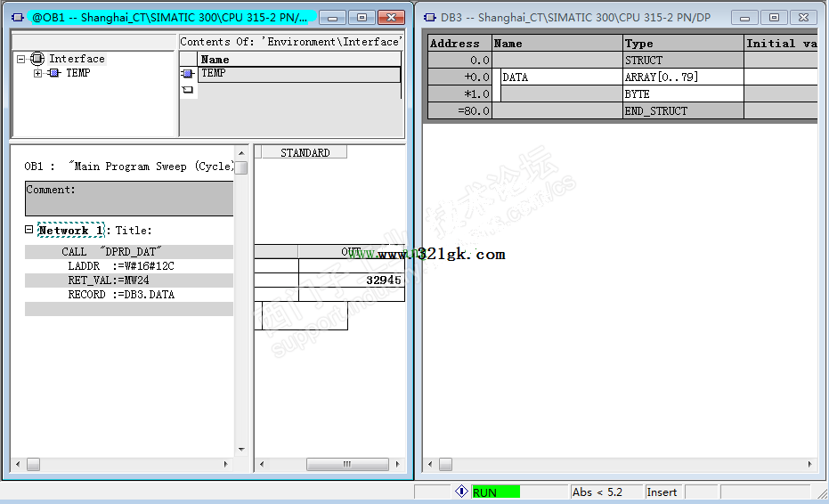Click the Name column header in contents table
This screenshot has width=829, height=504.
pos(299,60)
